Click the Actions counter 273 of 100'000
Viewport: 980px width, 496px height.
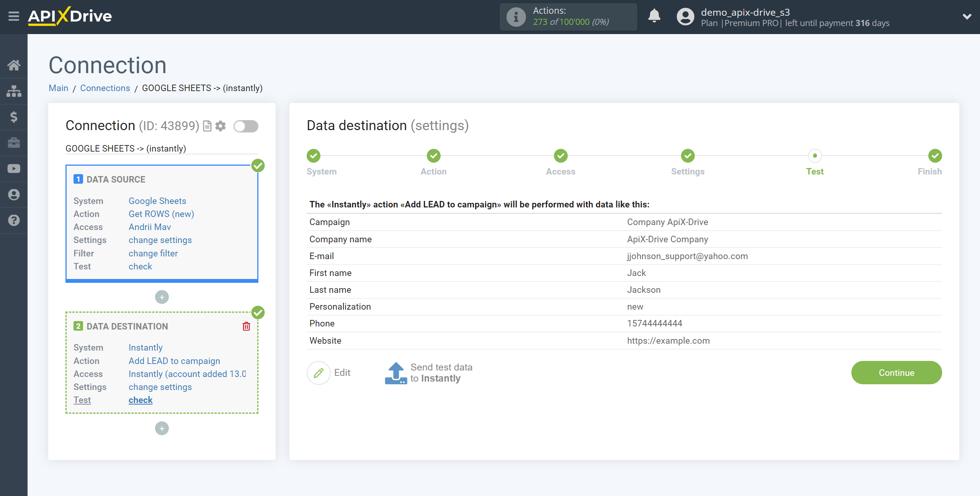(x=571, y=22)
